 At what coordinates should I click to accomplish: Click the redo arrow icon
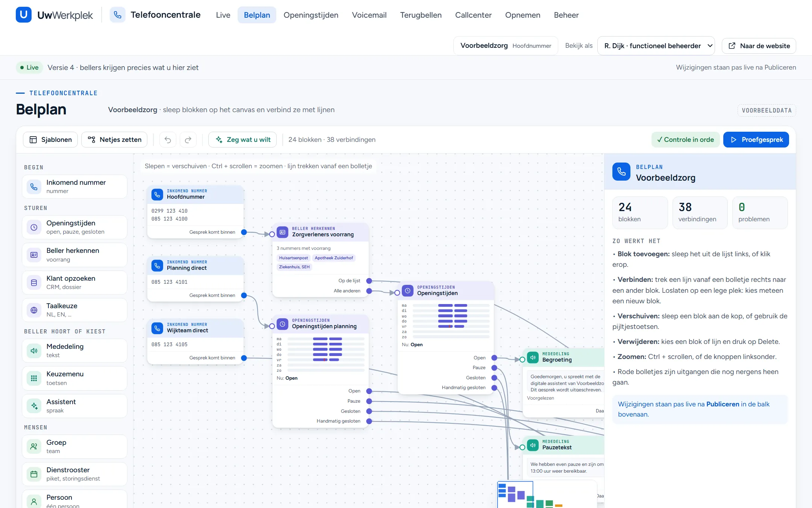[x=188, y=140]
